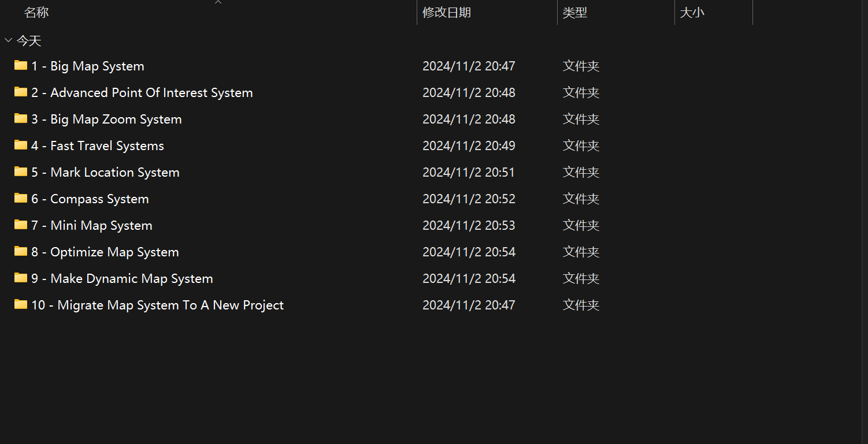Select the Mini Map System folder icon

pos(21,225)
